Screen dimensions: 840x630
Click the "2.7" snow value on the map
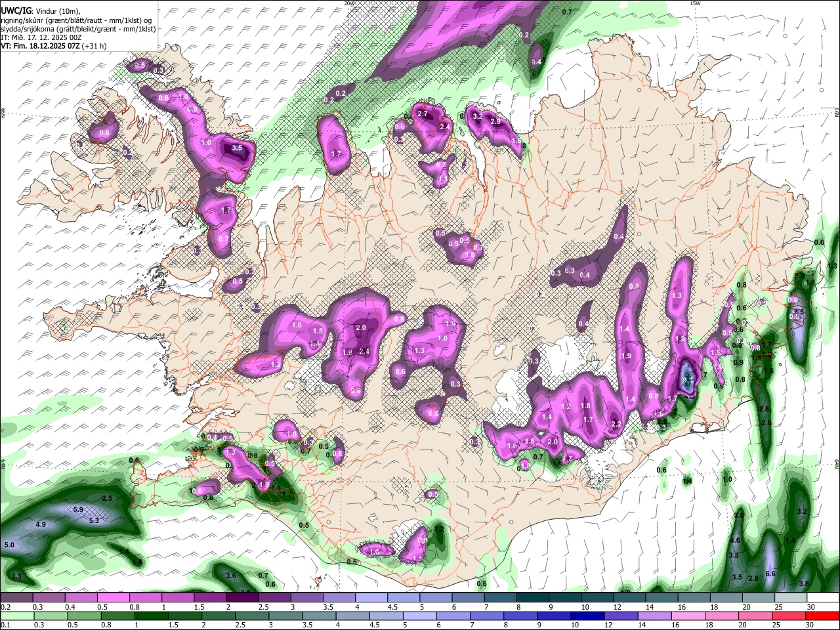point(423,114)
